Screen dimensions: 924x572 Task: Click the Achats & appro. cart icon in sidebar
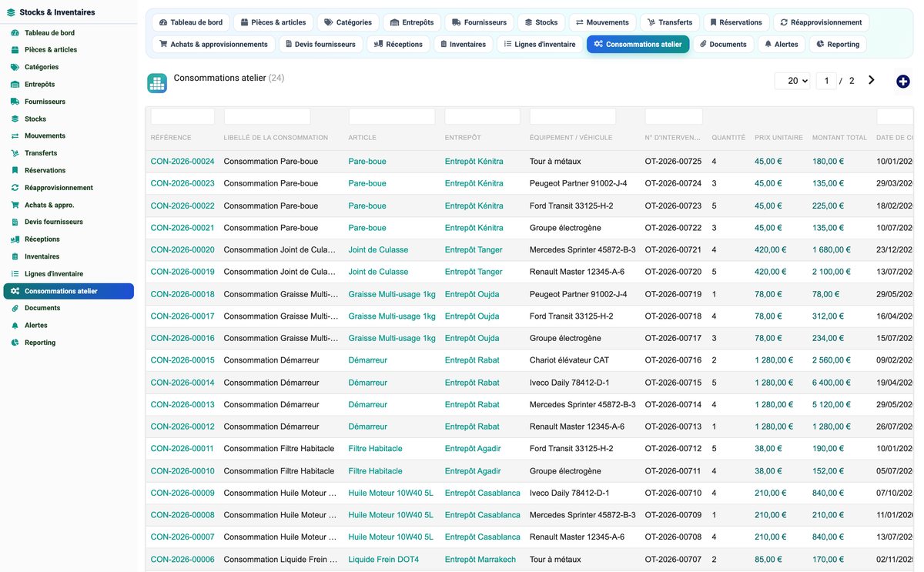tap(15, 206)
